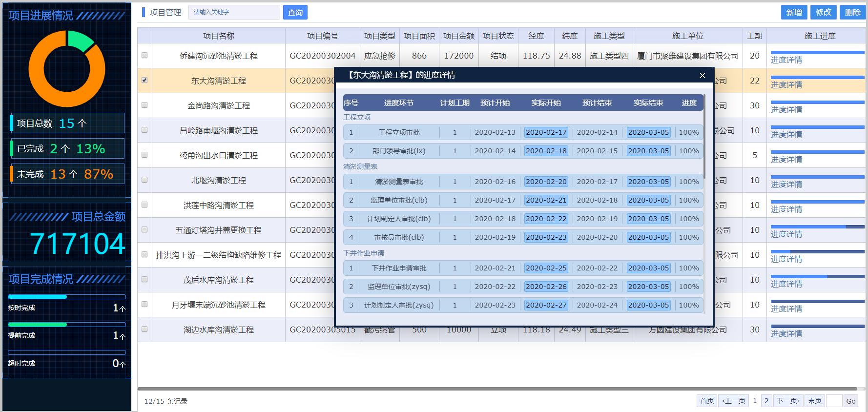Image resolution: width=868 pixels, height=412 pixels.
Task: Tick the checkbox for 湖边水库沟清淤工程
Action: click(x=145, y=329)
